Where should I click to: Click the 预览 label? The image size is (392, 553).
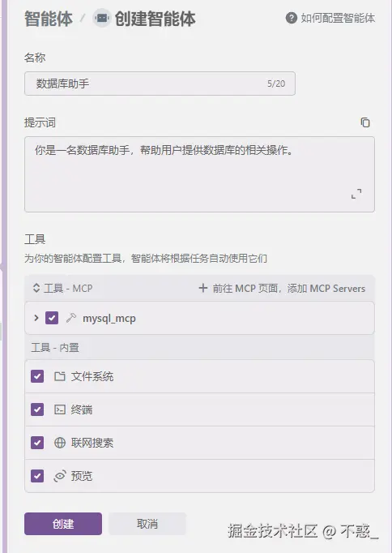tap(82, 476)
